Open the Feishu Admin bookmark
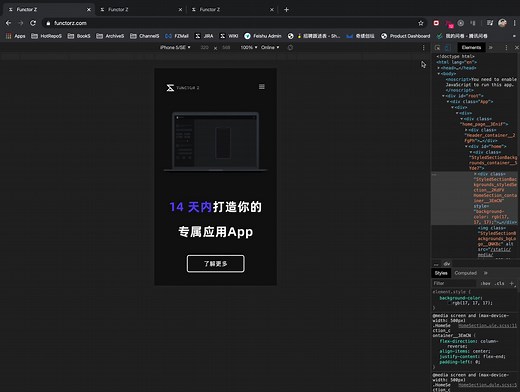 tap(263, 36)
